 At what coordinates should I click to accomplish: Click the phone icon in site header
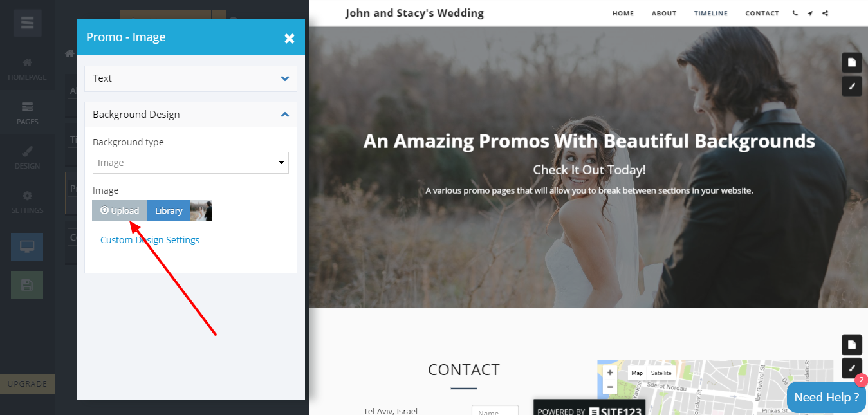tap(795, 13)
